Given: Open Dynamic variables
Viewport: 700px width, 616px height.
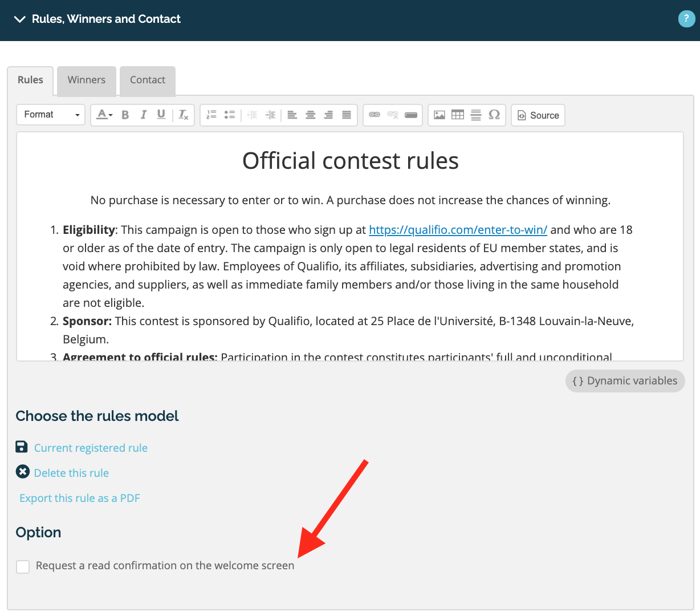Looking at the screenshot, I should 625,381.
